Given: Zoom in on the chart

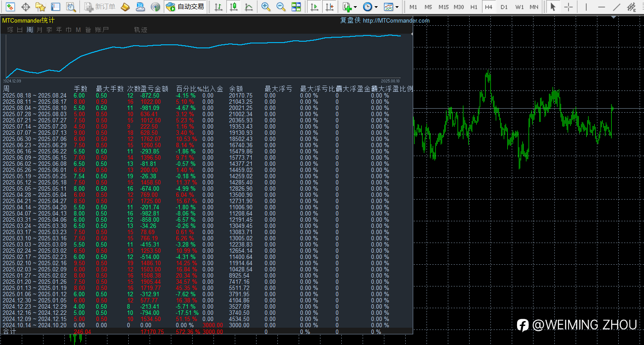Looking at the screenshot, I should (x=266, y=7).
